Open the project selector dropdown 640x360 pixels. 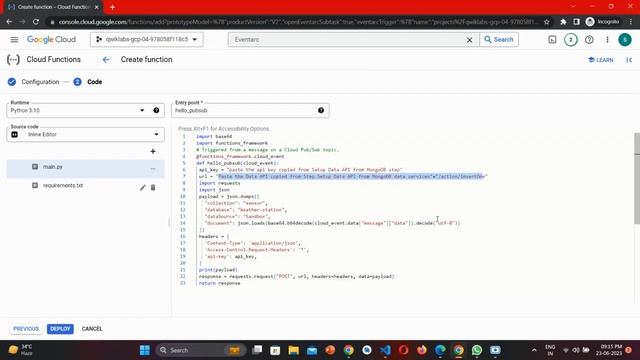pyautogui.click(x=147, y=40)
